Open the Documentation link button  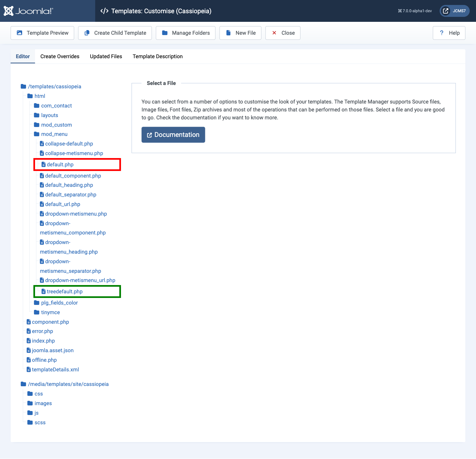(x=173, y=135)
